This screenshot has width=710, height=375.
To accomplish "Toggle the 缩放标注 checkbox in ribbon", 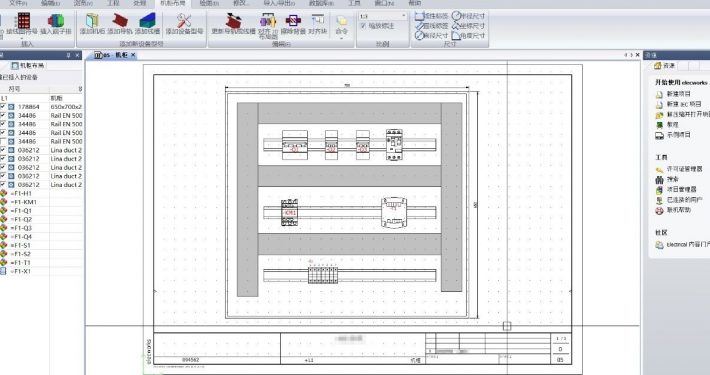I will click(x=363, y=26).
